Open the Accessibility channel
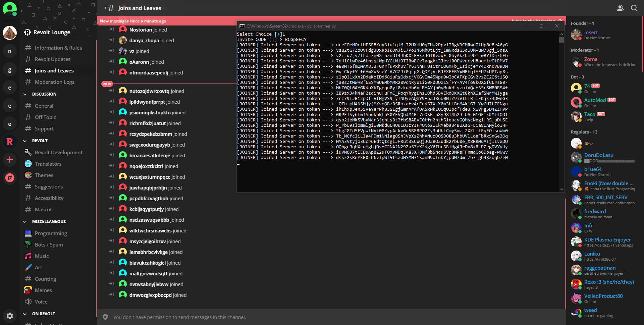Viewport: 644px width, 325px height. pos(58,198)
